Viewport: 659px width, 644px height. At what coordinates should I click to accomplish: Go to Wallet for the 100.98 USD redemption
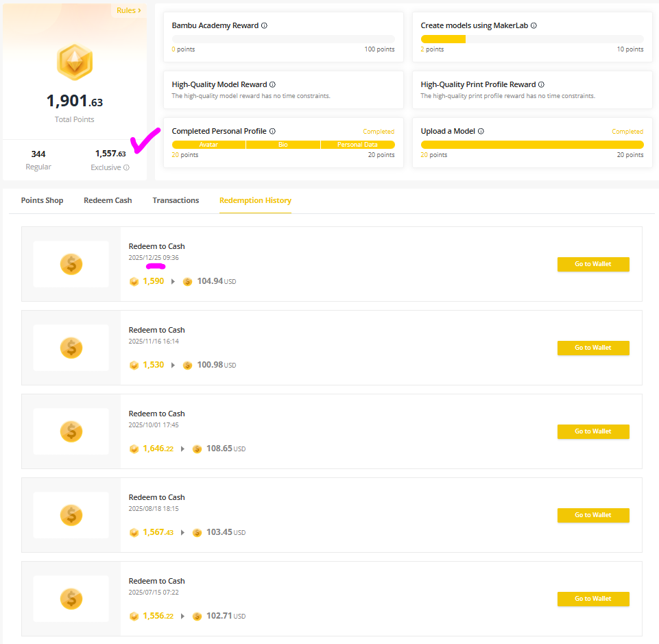pos(592,348)
